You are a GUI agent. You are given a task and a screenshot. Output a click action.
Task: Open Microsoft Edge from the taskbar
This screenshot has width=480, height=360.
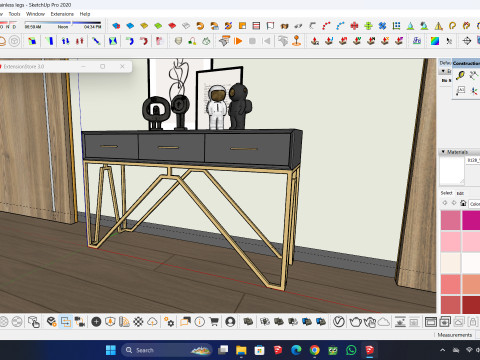pos(296,350)
